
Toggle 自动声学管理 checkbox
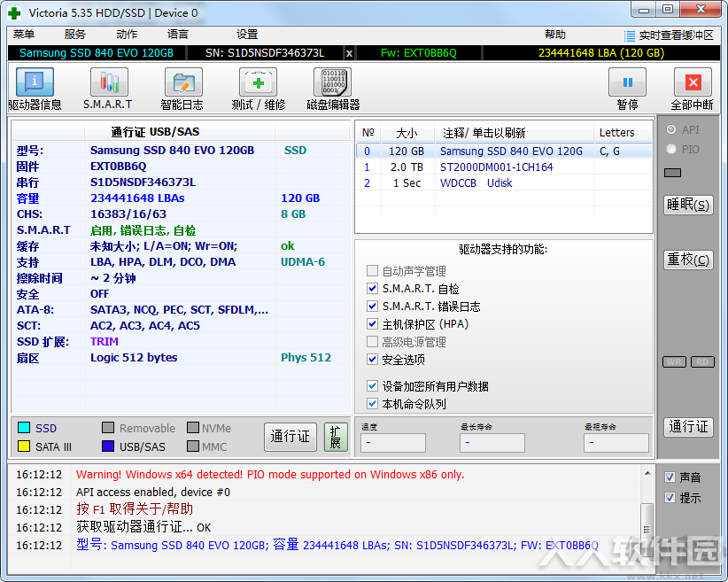372,271
